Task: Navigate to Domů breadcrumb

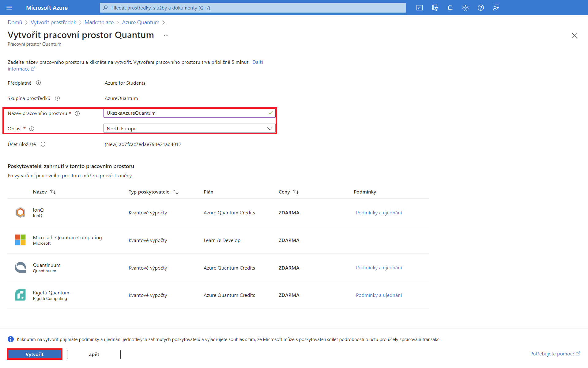Action: (15, 22)
